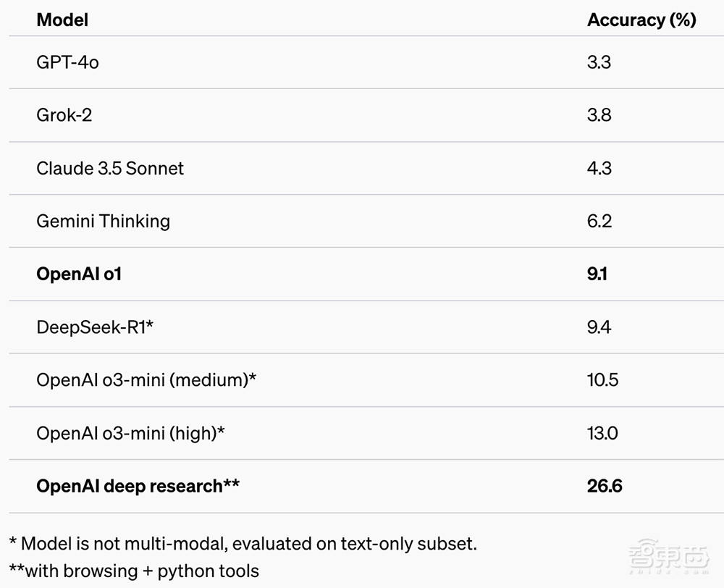
Task: Click the 9.4 accuracy value
Action: (x=599, y=327)
